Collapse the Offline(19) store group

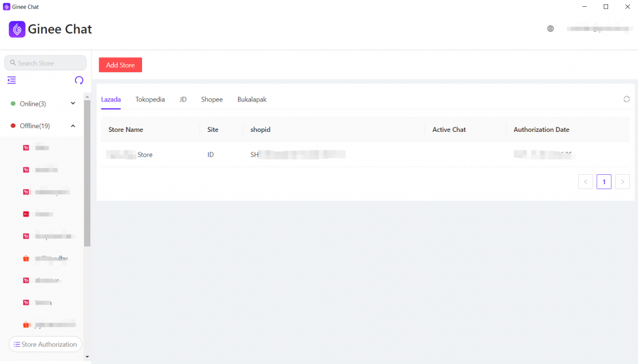click(73, 126)
